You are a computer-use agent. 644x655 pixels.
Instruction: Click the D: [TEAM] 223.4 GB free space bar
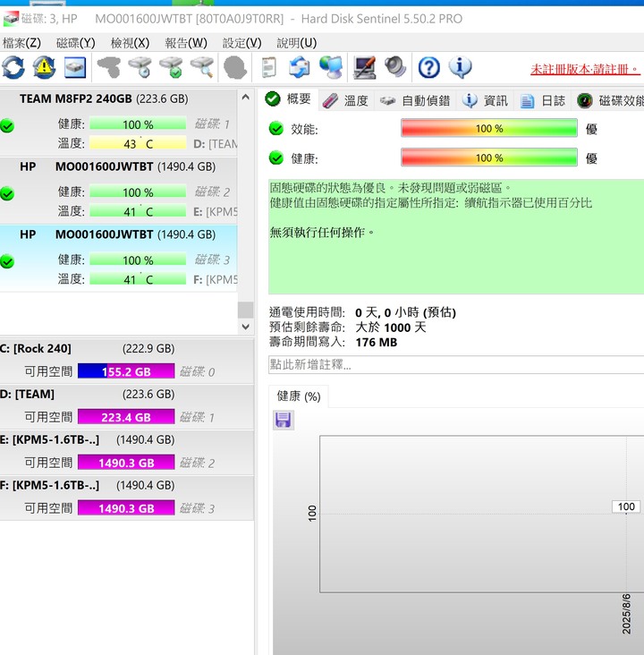pyautogui.click(x=126, y=417)
